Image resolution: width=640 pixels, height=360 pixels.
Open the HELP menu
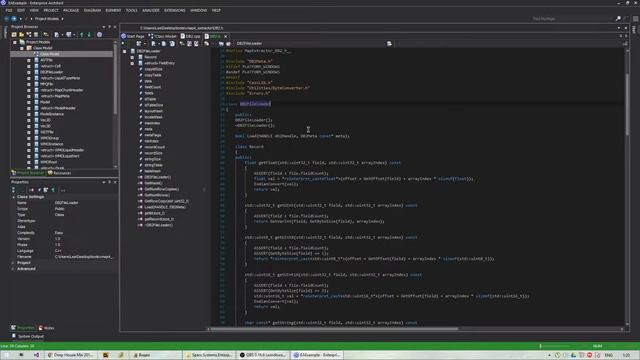point(216,10)
